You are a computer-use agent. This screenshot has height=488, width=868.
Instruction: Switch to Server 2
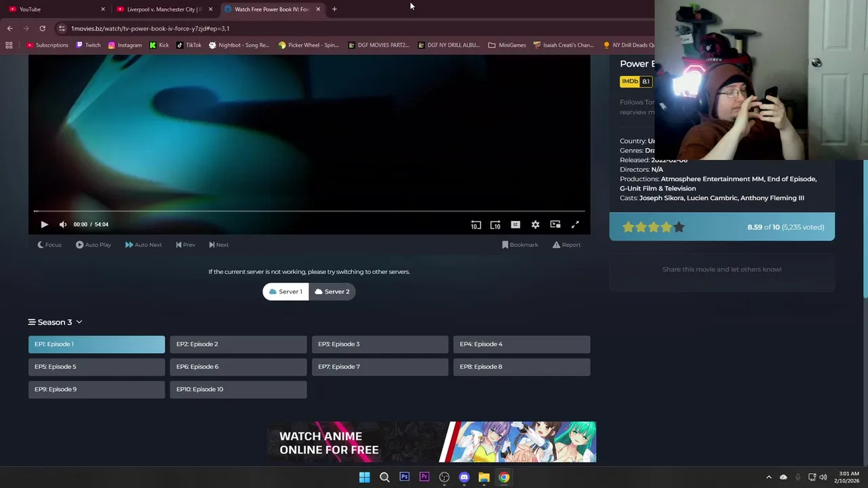pyautogui.click(x=332, y=291)
